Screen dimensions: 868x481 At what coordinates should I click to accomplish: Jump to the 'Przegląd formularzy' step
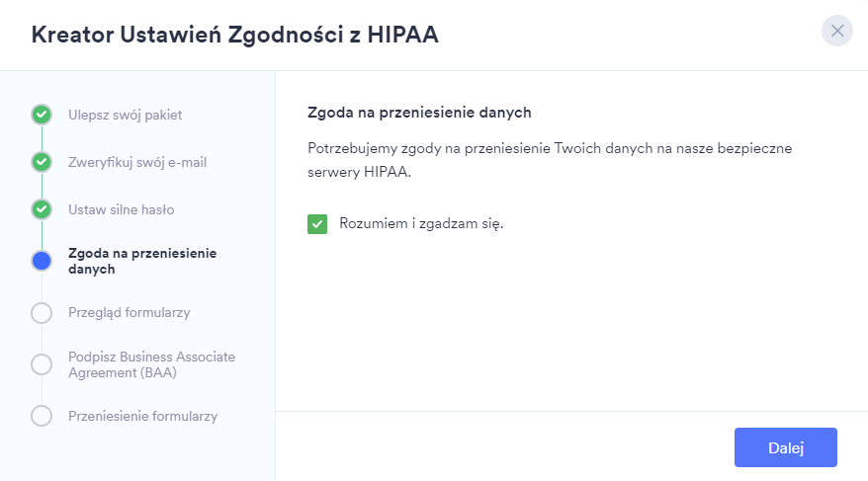[x=129, y=313]
